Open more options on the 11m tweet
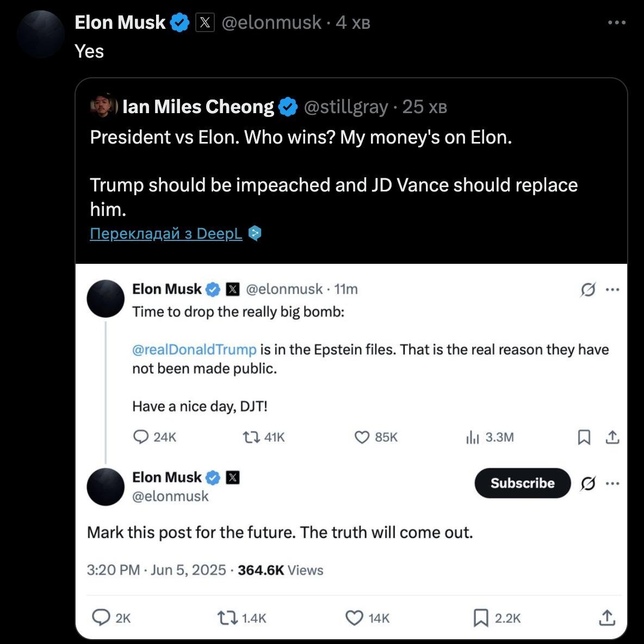The image size is (644, 644). point(612,289)
